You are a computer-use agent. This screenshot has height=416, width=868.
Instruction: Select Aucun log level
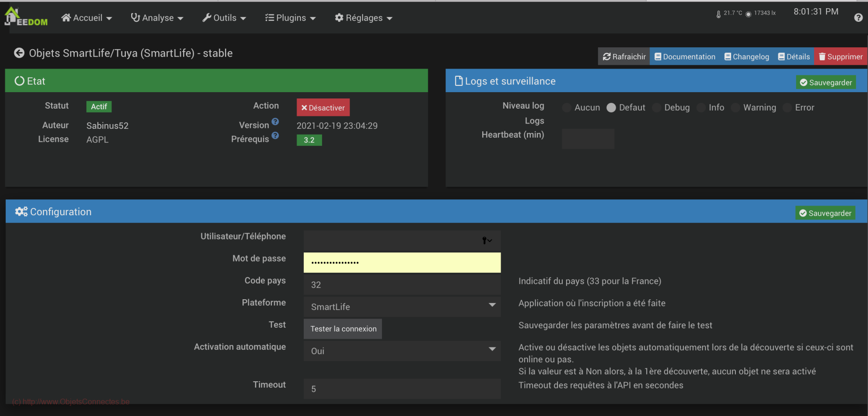coord(567,108)
